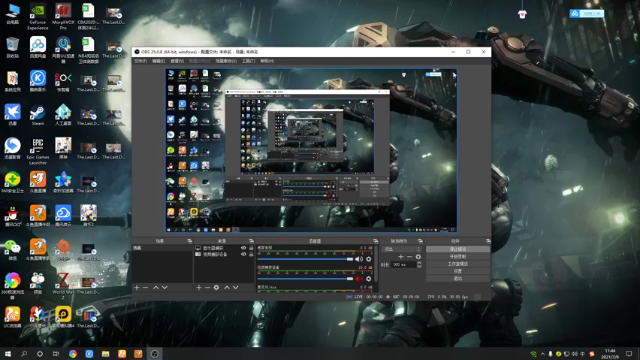Viewport: 640px width, 360px height.
Task: Click the 300 ms duration field
Action: pos(404,264)
